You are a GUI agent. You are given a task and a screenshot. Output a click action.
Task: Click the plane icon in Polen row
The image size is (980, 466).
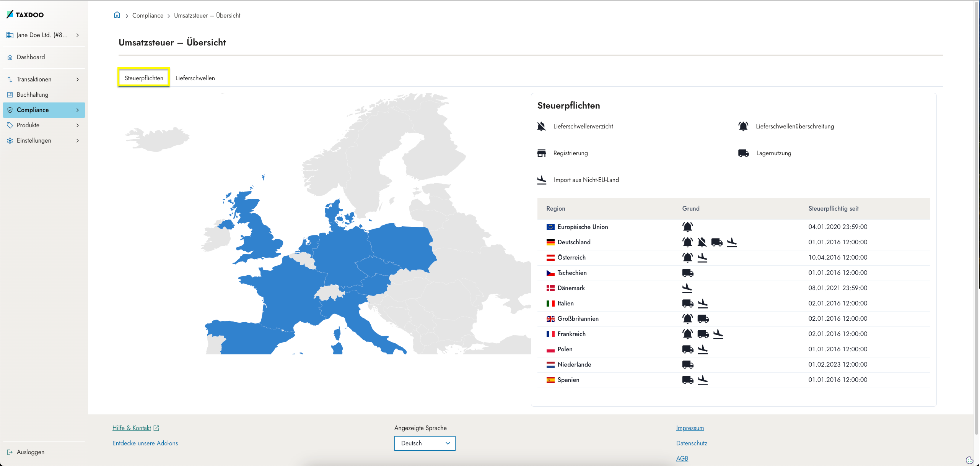[x=703, y=349]
